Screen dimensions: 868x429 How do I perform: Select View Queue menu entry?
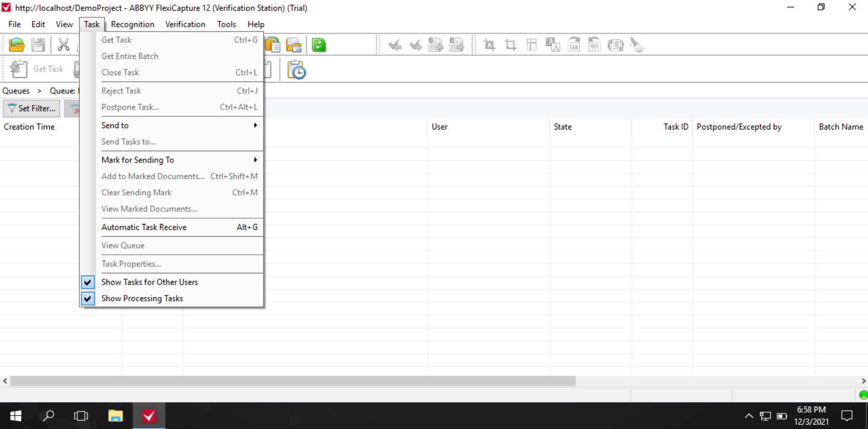tap(172, 245)
